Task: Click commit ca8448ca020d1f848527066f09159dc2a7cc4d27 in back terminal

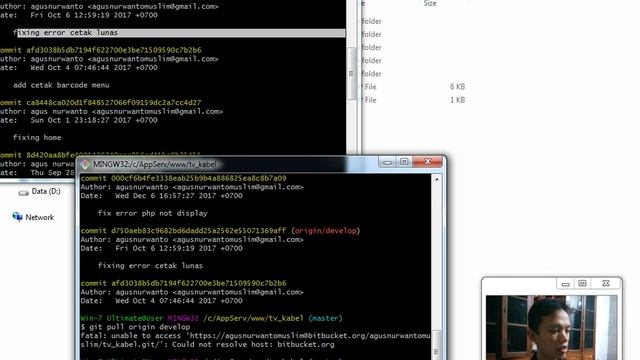Action: [x=114, y=102]
